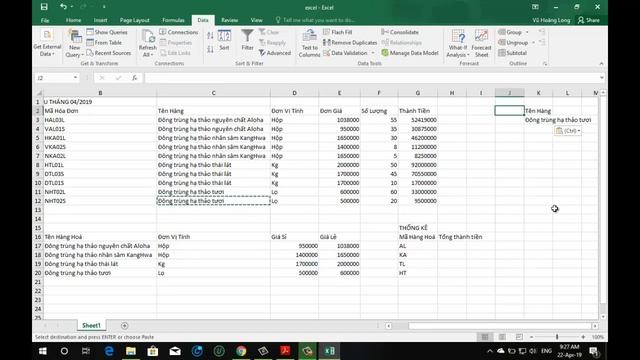The width and height of the screenshot is (640, 360).
Task: Click From Table
Action: [x=104, y=42]
